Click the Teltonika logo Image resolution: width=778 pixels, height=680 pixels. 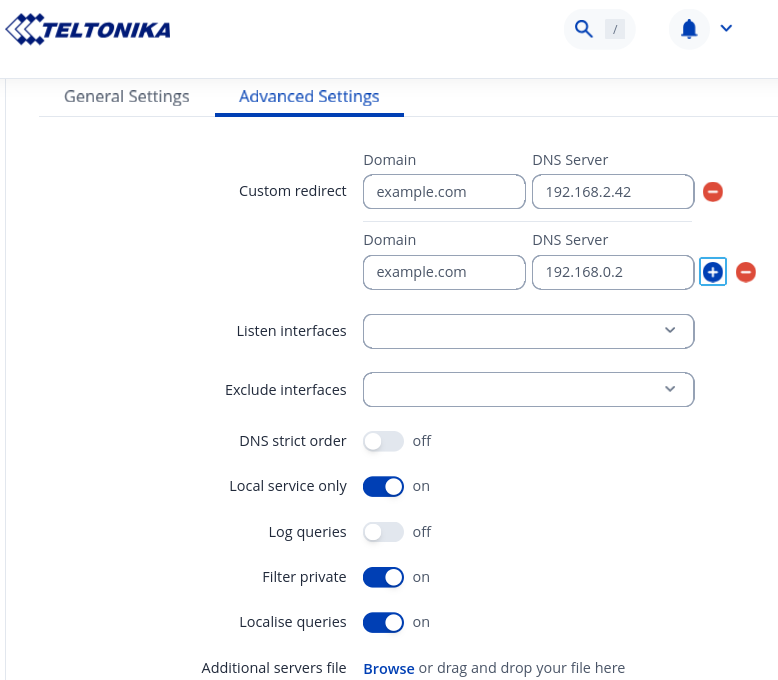(x=88, y=29)
